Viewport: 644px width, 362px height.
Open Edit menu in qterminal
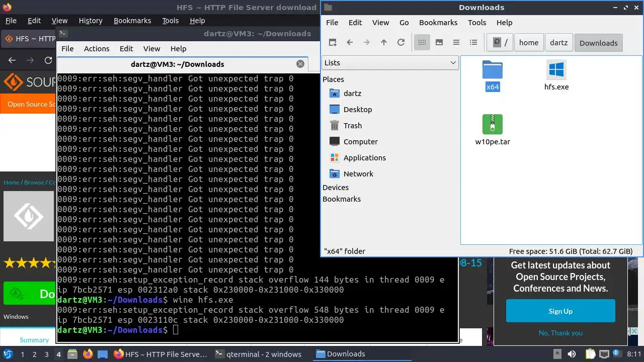click(126, 49)
